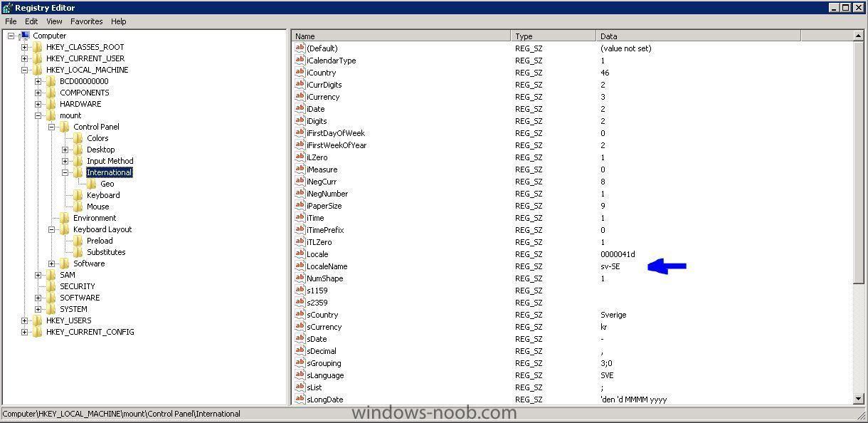Click the Computer icon at tree root
The image size is (868, 423).
point(24,36)
